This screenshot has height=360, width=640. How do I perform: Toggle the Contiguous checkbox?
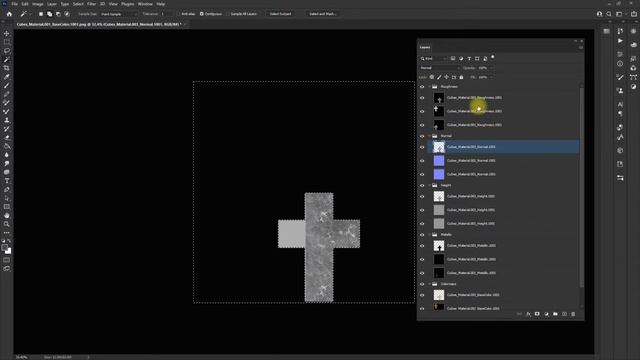tap(202, 14)
